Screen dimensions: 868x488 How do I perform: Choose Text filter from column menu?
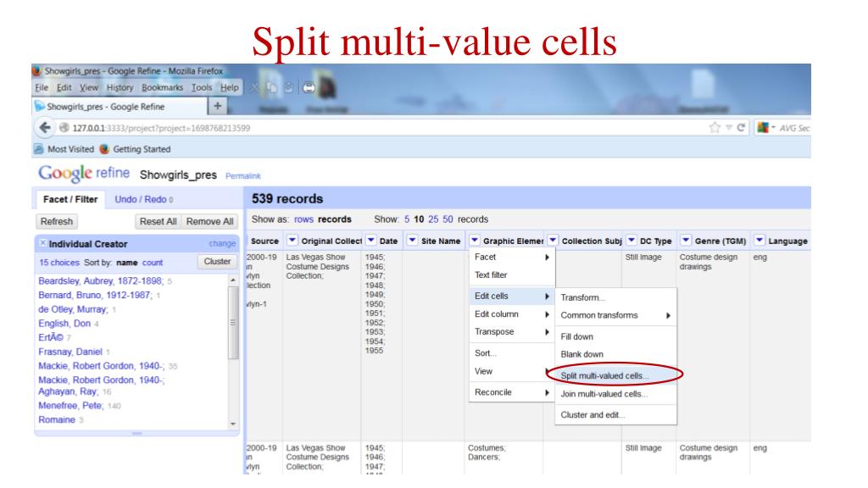point(511,275)
